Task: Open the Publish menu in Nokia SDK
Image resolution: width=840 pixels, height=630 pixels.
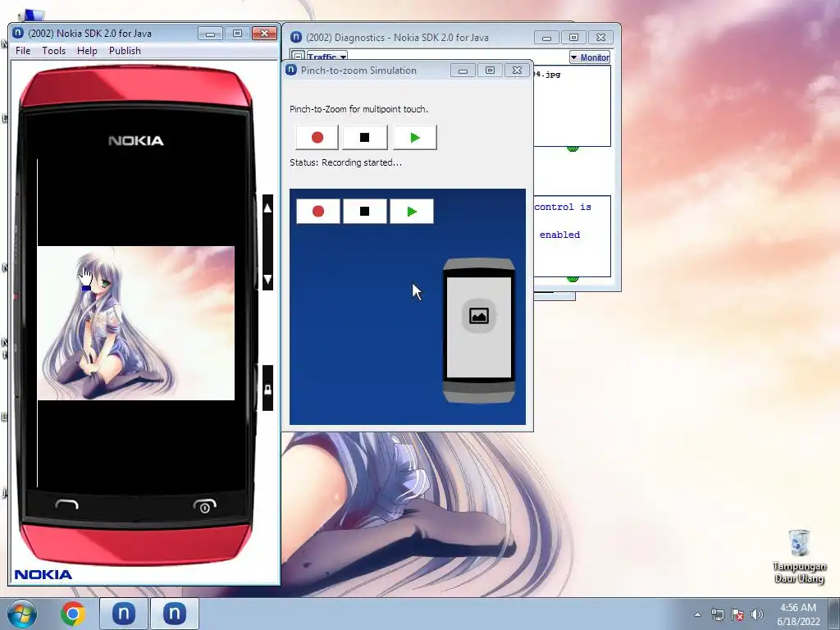Action: click(125, 50)
